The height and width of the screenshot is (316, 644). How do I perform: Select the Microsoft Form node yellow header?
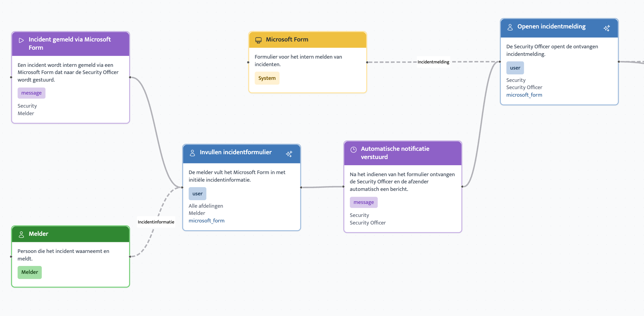[307, 40]
